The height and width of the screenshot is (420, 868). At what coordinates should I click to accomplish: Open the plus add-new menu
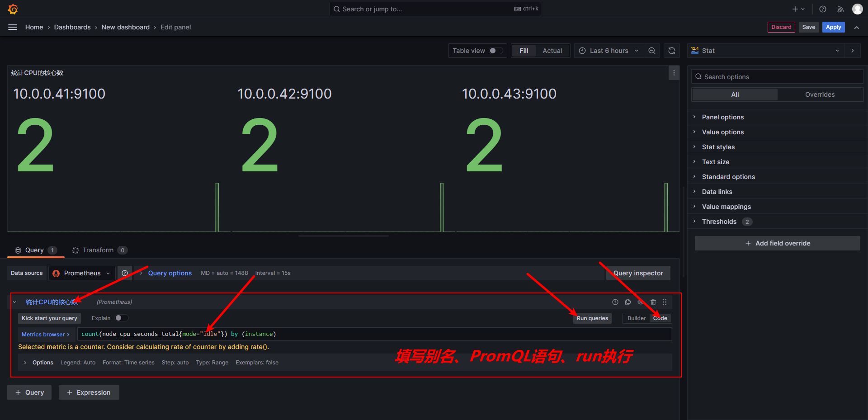(x=798, y=9)
